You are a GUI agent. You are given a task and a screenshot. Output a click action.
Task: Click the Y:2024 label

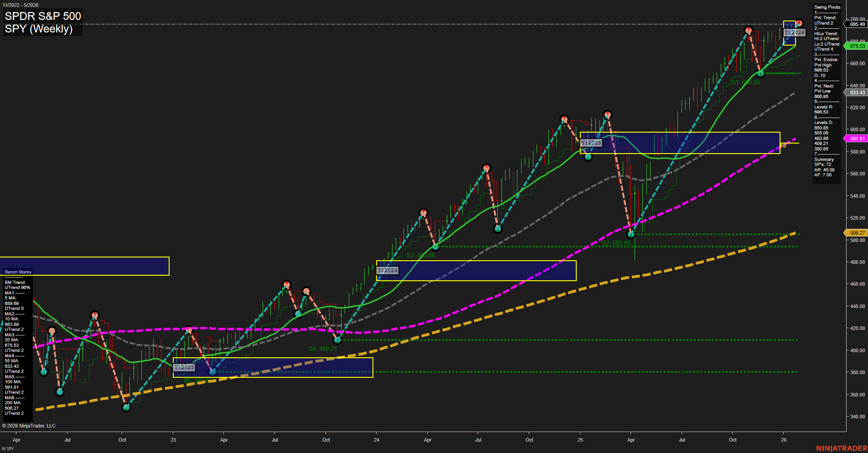coord(388,270)
